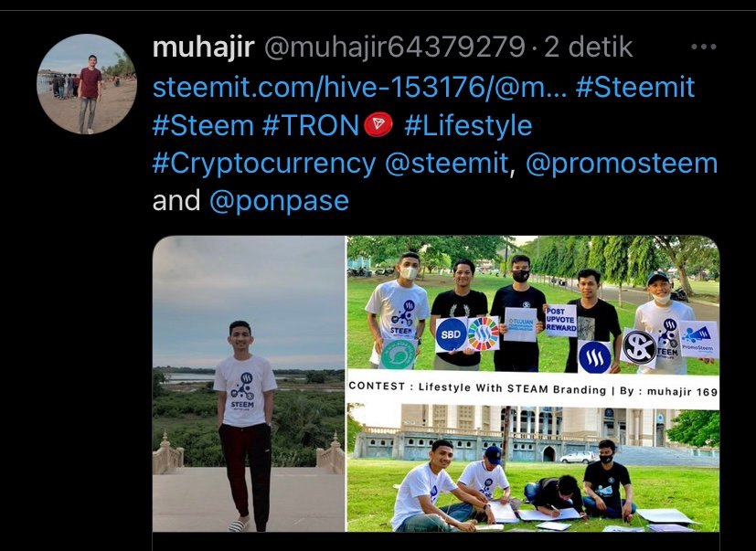
Task: Visit the @steemit mention profile
Action: click(x=446, y=164)
